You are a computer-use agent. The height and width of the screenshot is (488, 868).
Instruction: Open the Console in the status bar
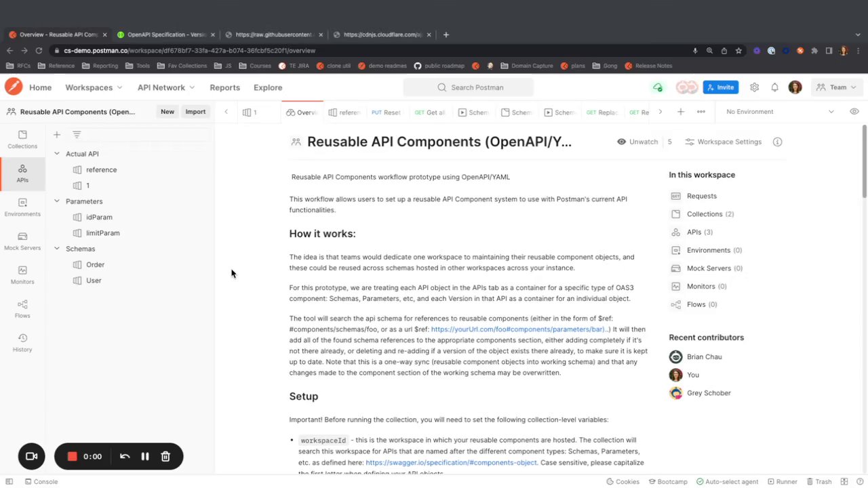pos(41,482)
